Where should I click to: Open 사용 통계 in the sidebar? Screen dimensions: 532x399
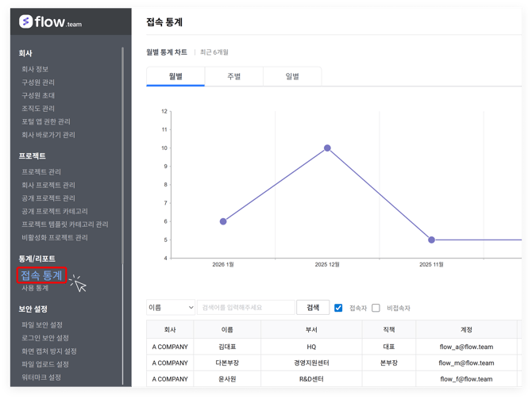(x=35, y=289)
